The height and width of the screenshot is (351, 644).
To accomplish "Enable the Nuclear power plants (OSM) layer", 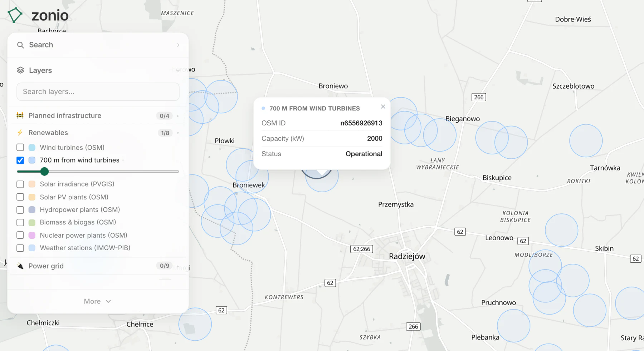I will tap(20, 235).
